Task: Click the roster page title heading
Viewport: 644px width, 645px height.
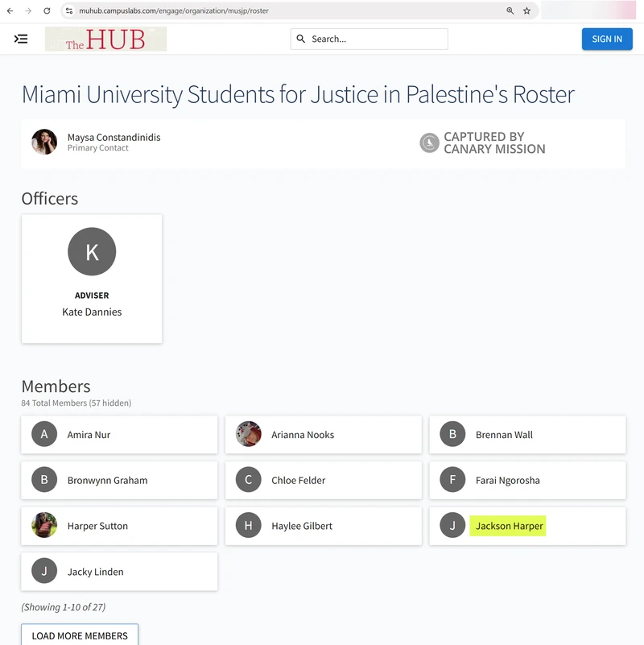Action: (x=298, y=94)
